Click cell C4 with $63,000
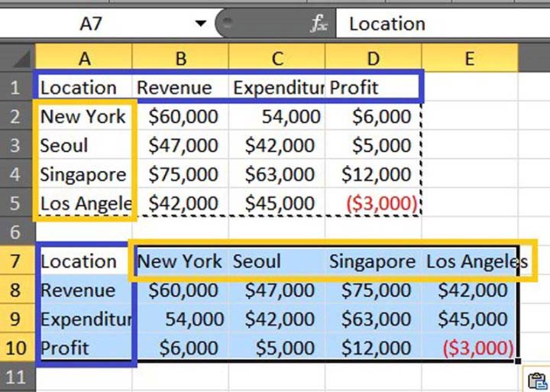This screenshot has height=392, width=550. pyautogui.click(x=277, y=173)
